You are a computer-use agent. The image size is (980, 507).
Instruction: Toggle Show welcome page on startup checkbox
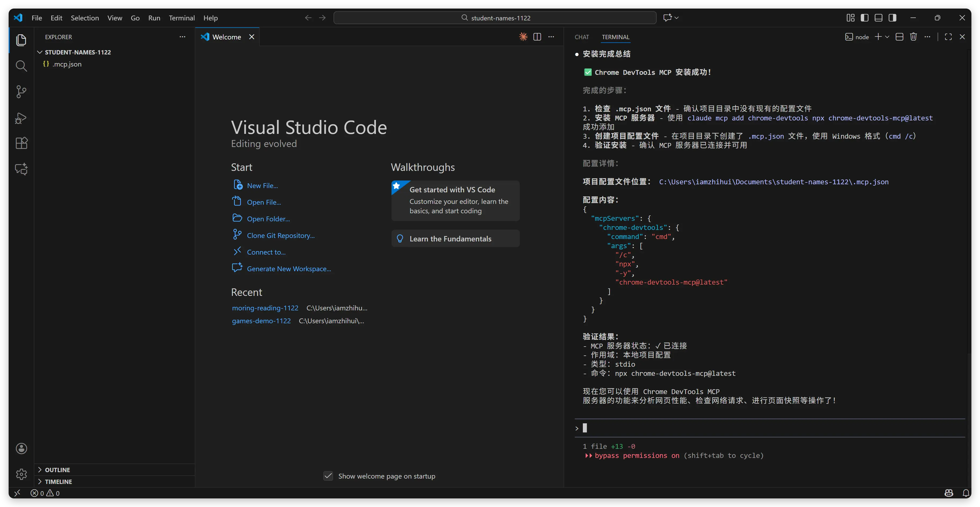[328, 476]
